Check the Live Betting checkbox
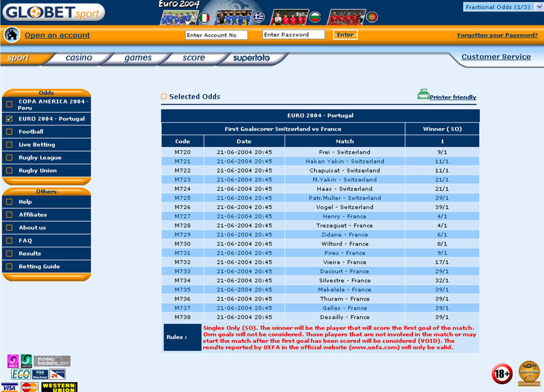The image size is (544, 392). [x=9, y=145]
